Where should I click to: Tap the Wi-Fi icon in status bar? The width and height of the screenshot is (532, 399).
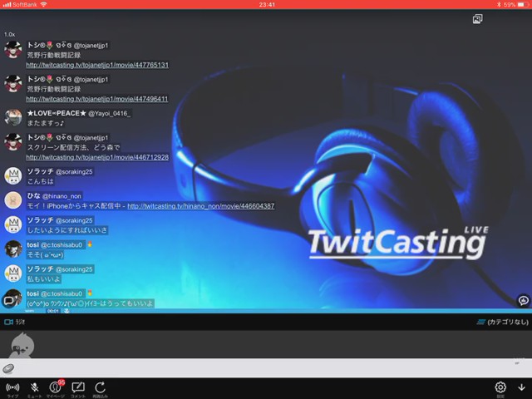point(43,4)
